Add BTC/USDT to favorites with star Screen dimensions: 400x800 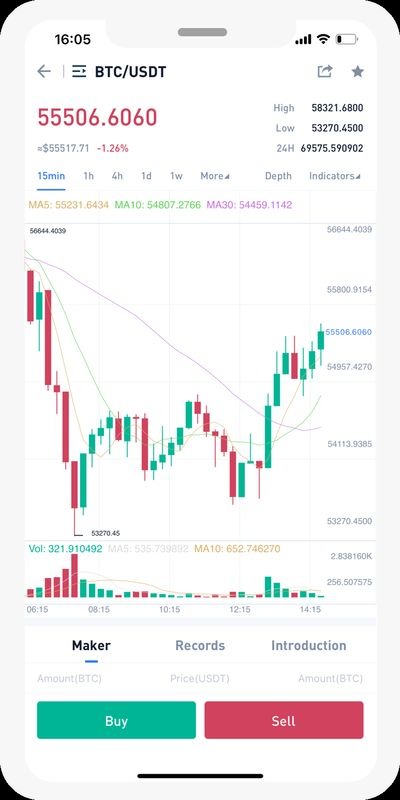pos(358,71)
